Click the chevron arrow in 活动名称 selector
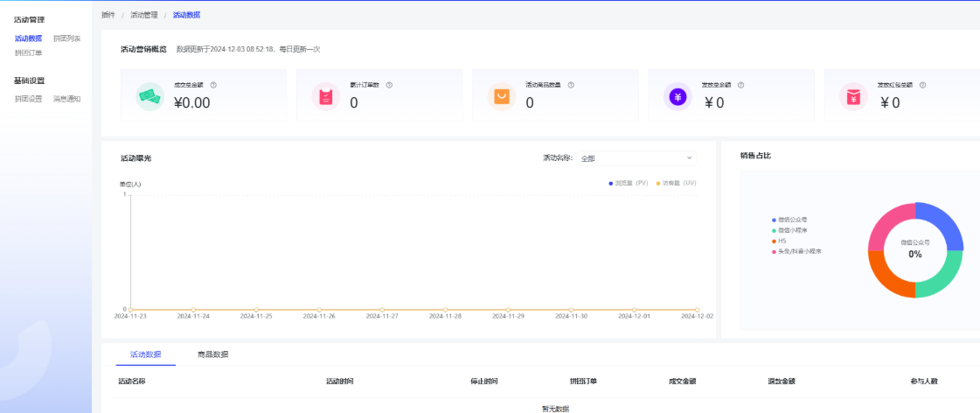 coord(689,158)
